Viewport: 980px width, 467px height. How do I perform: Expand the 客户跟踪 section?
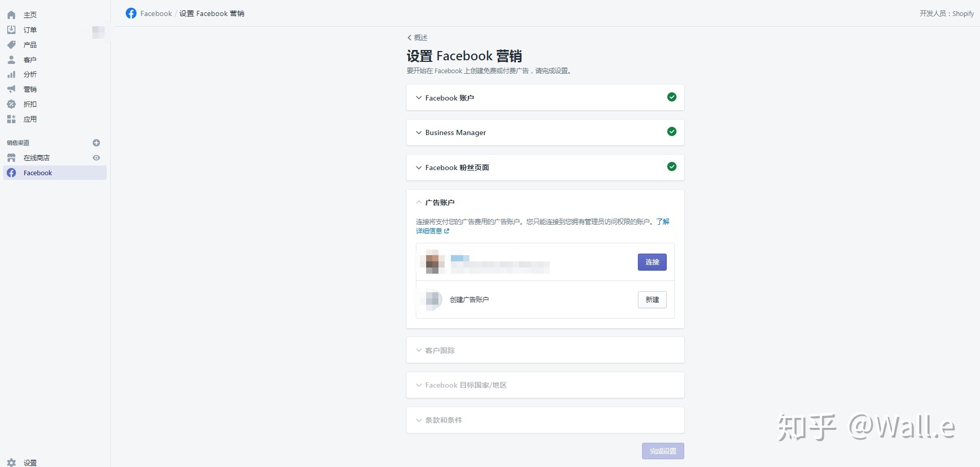tap(545, 350)
